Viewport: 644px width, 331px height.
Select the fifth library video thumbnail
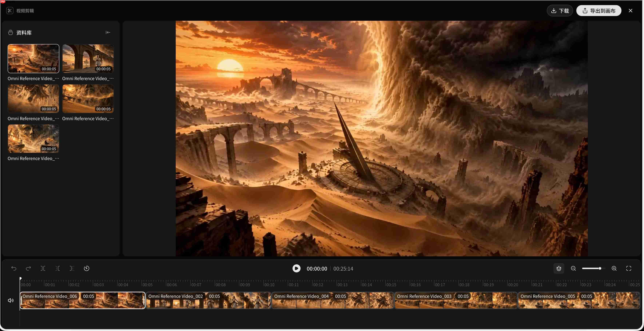coord(33,139)
